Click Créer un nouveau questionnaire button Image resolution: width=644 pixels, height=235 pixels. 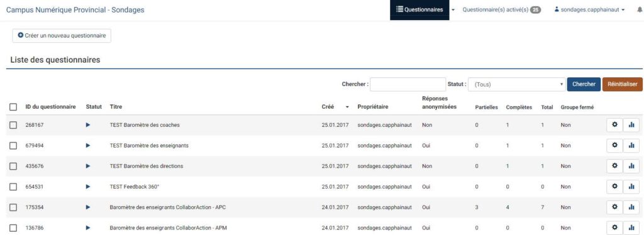62,36
